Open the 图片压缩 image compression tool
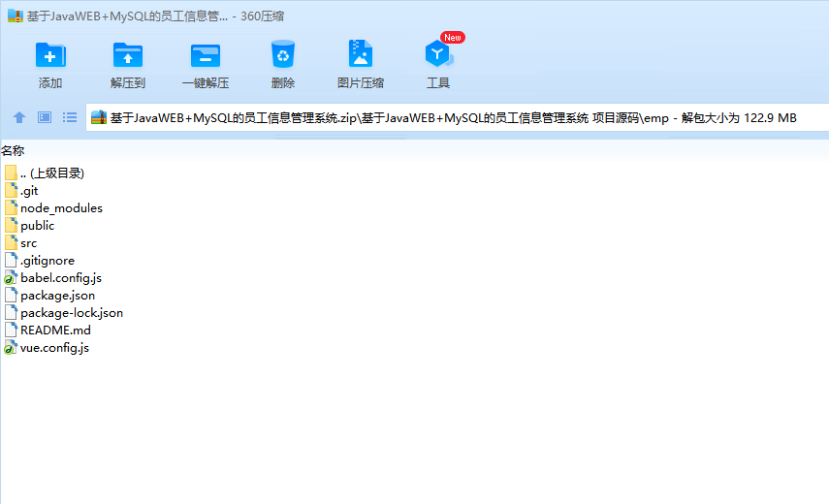 (x=361, y=54)
